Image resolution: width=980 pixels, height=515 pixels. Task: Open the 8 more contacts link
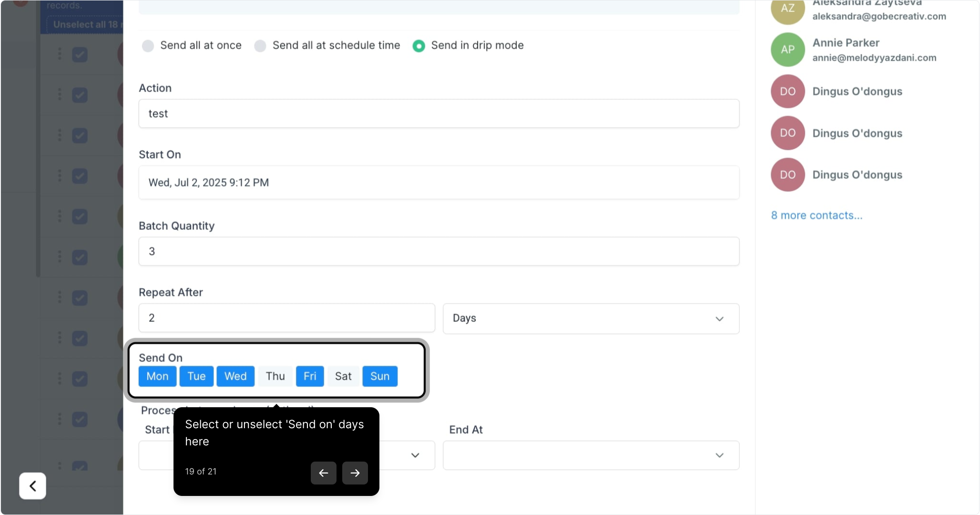tap(817, 216)
